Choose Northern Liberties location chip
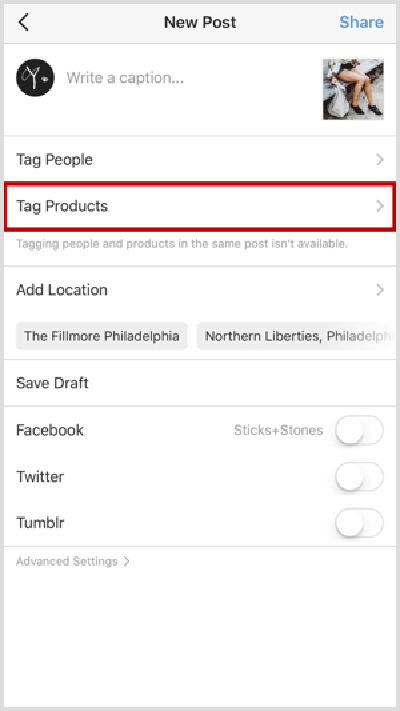 [296, 336]
